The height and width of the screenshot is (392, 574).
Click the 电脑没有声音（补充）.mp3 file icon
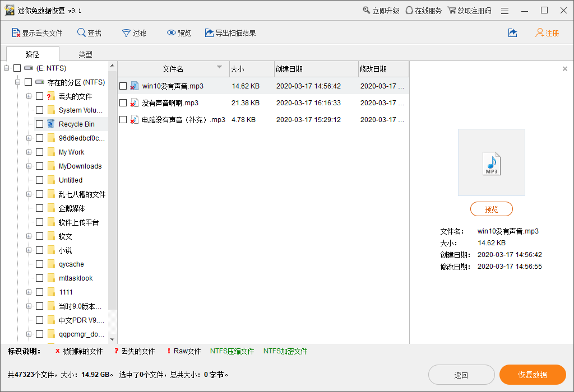tap(135, 120)
